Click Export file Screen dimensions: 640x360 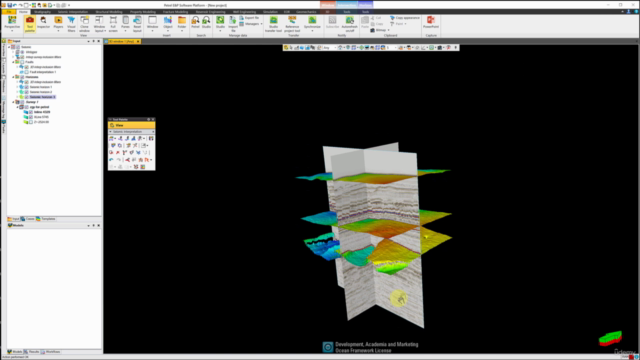(249, 18)
